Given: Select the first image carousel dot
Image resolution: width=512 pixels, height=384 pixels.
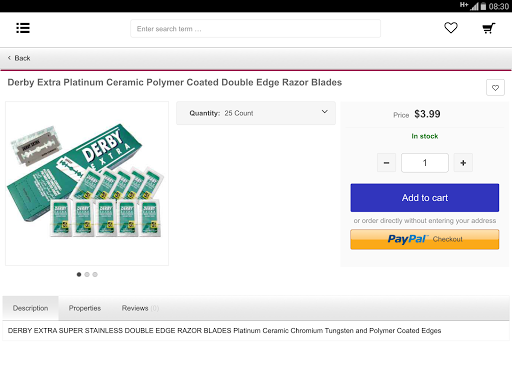Looking at the screenshot, I should tap(79, 274).
